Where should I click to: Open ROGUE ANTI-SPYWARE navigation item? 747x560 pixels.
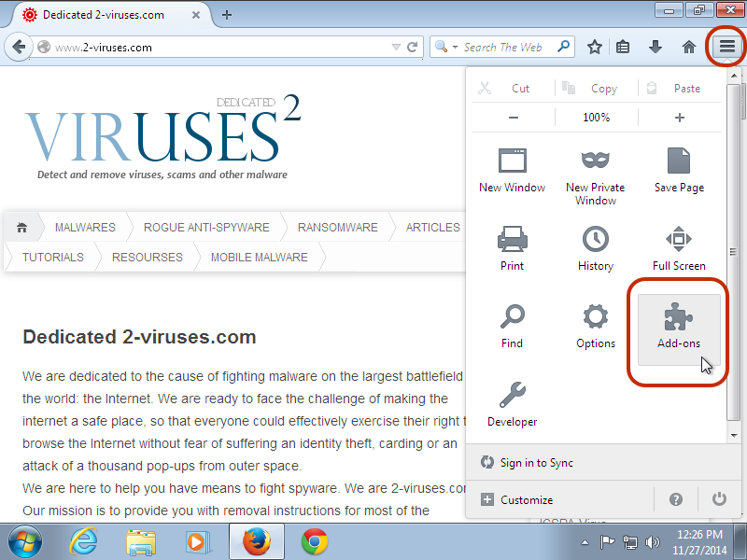pyautogui.click(x=206, y=227)
